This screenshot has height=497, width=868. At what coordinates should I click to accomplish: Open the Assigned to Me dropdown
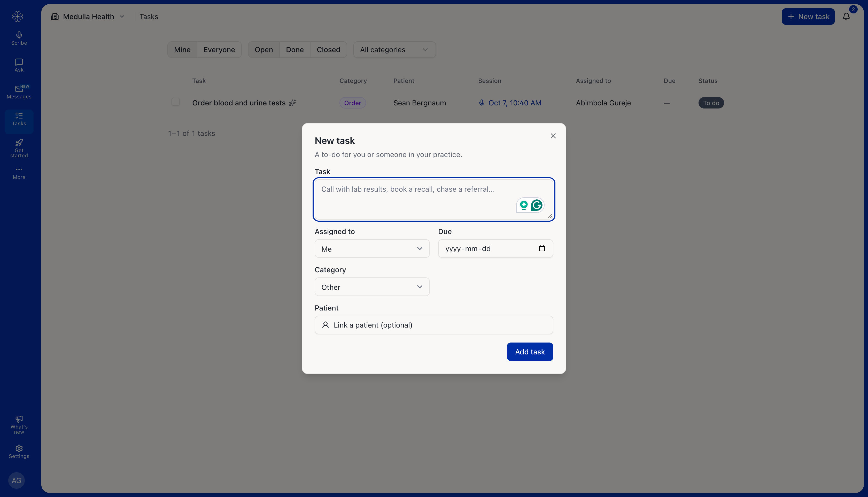[x=372, y=248]
